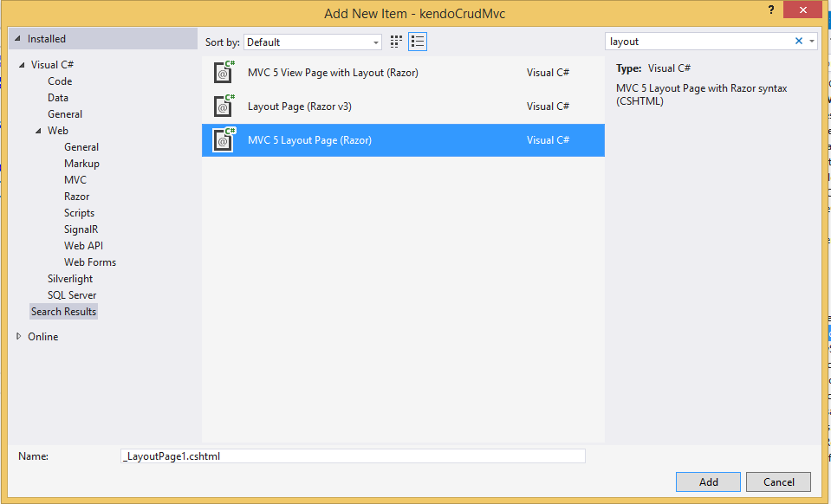Select the MVC category

click(75, 179)
